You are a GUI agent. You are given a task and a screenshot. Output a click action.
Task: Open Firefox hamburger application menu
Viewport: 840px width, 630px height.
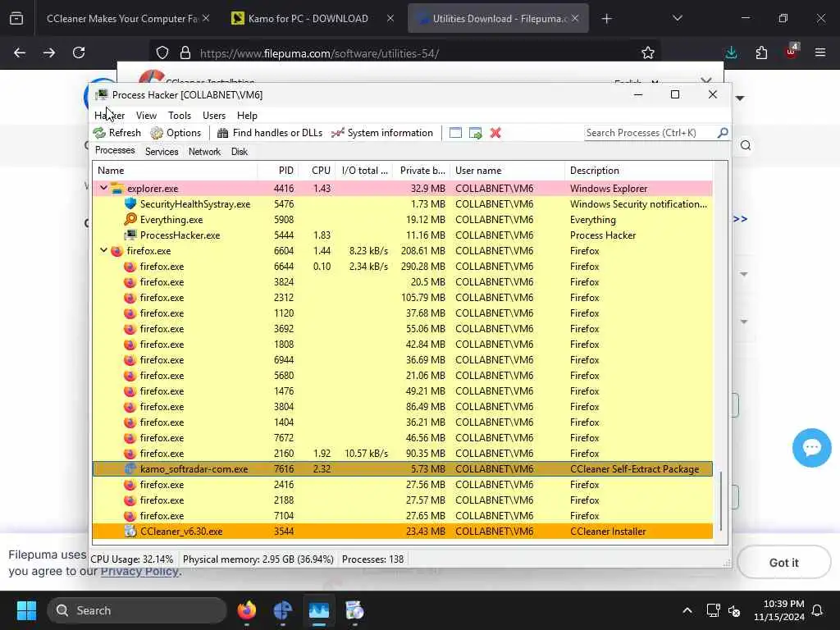click(820, 52)
